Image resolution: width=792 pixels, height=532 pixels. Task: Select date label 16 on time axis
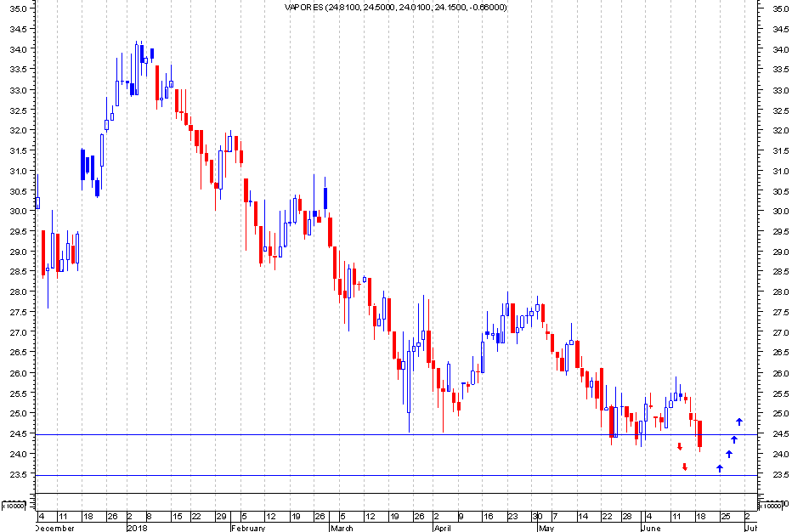point(488,517)
